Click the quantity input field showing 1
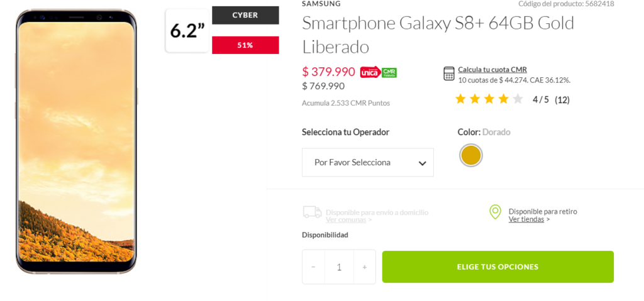Image resolution: width=644 pixels, height=301 pixels. (339, 267)
